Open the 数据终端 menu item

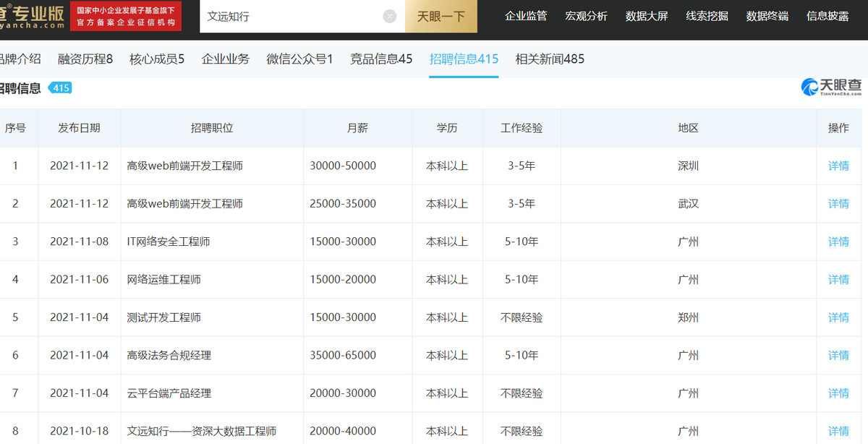[x=767, y=16]
